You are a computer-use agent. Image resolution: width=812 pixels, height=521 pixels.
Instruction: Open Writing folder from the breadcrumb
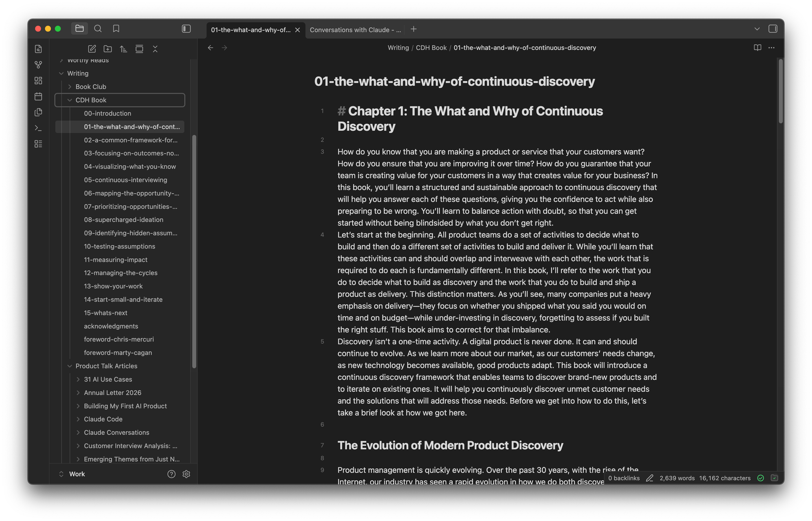pyautogui.click(x=398, y=48)
